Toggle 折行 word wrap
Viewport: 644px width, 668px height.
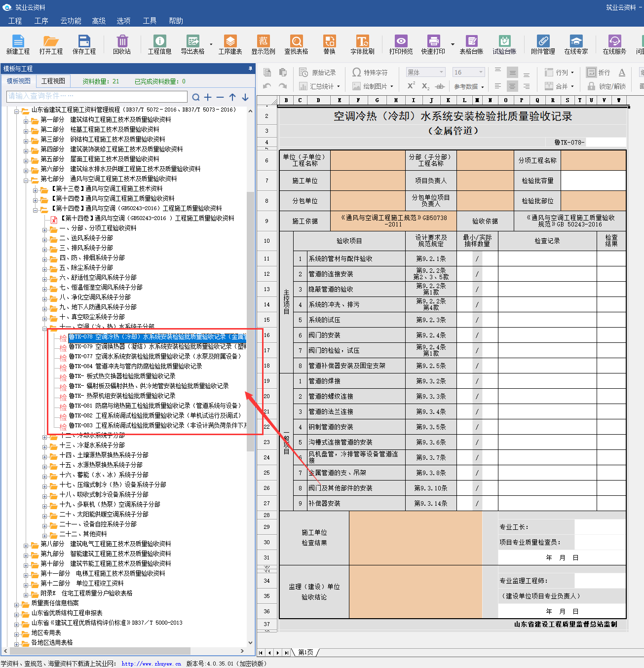(x=599, y=73)
